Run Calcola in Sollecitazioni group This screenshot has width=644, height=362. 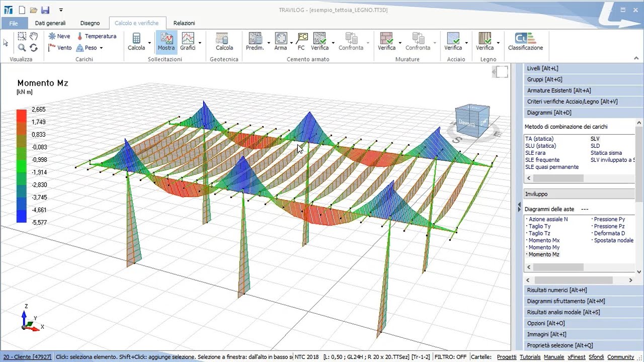136,42
